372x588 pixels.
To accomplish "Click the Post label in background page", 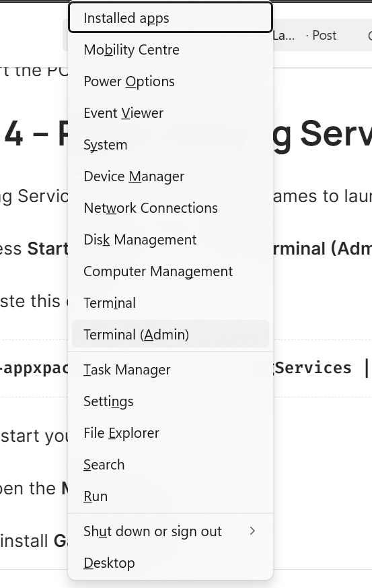I will pos(324,35).
